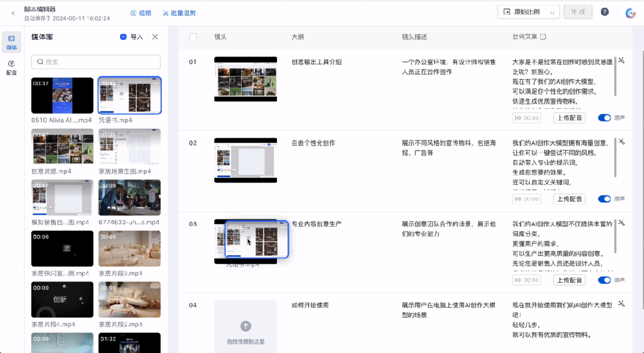
Task: Toggle 原声 switch for shot 02
Action: 604,199
